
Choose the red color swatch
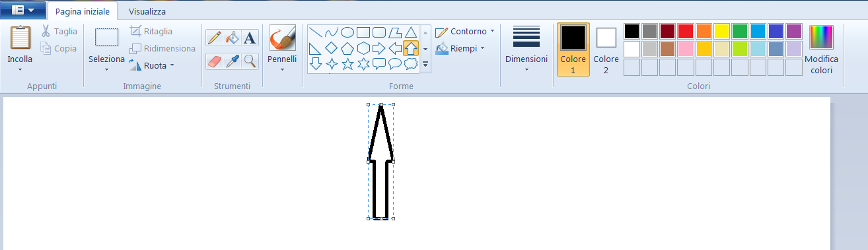(x=686, y=31)
